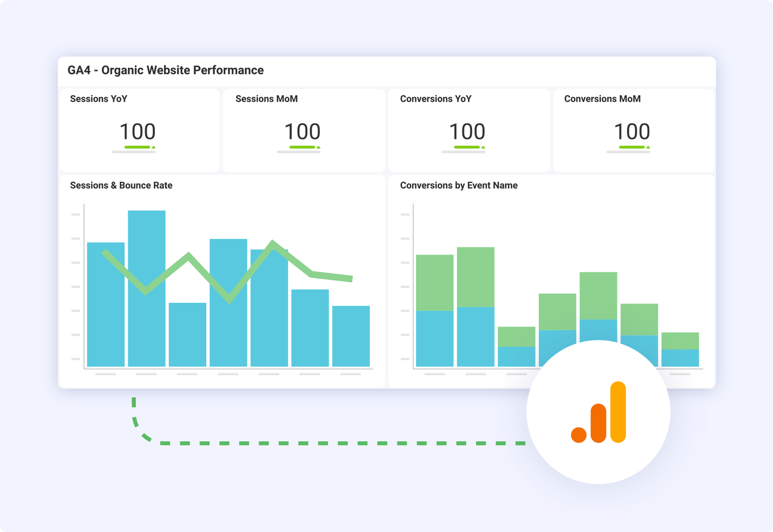Viewport: 773px width, 532px height.
Task: Click the green progress bar under Sessions MoM
Action: tap(302, 147)
